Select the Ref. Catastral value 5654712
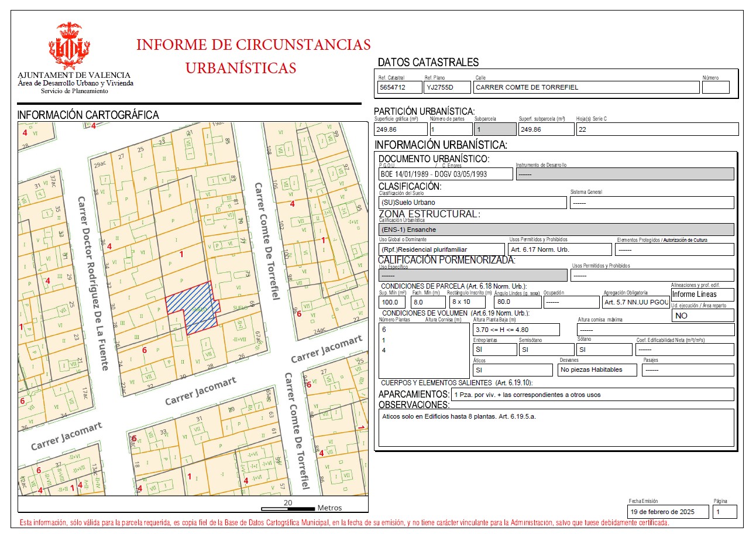 (400, 87)
